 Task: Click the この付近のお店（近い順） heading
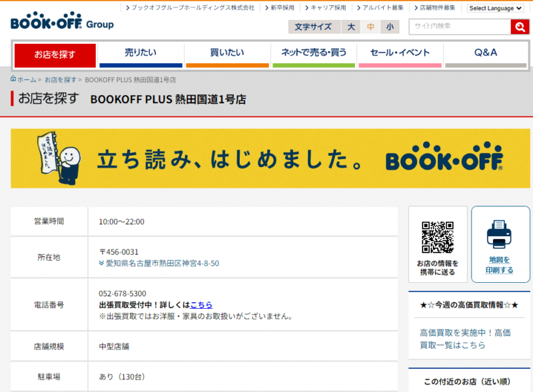(x=469, y=381)
